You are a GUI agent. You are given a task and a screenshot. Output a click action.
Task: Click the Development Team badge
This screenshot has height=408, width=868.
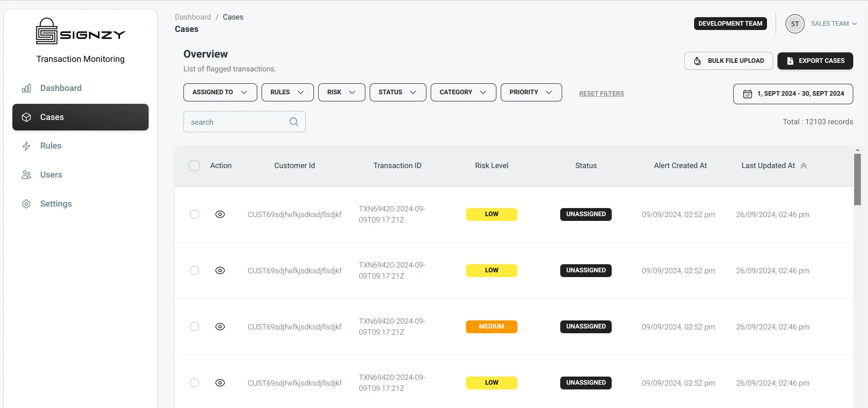(730, 24)
